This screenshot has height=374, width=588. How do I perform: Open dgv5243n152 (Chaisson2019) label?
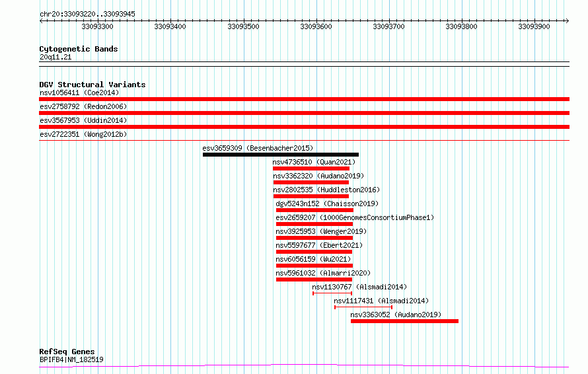(x=327, y=204)
